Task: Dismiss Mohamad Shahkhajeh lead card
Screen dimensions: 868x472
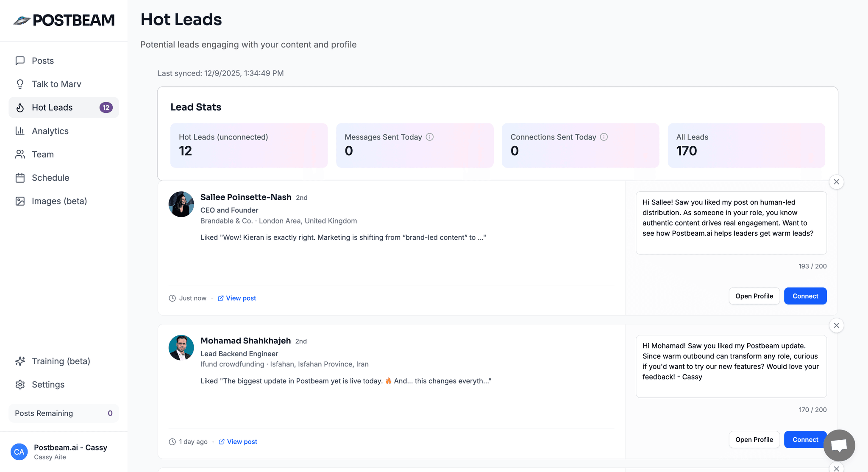Action: (x=836, y=325)
